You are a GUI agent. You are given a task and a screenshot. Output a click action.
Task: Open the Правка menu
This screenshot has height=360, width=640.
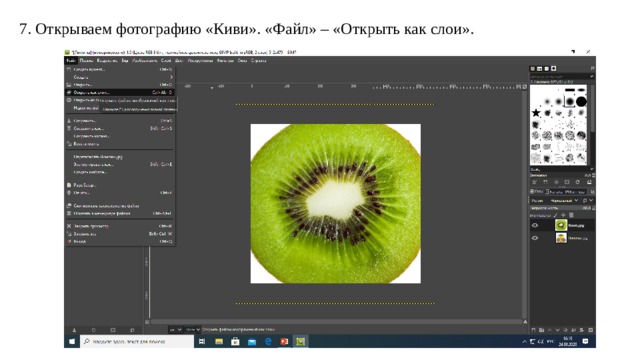point(86,60)
